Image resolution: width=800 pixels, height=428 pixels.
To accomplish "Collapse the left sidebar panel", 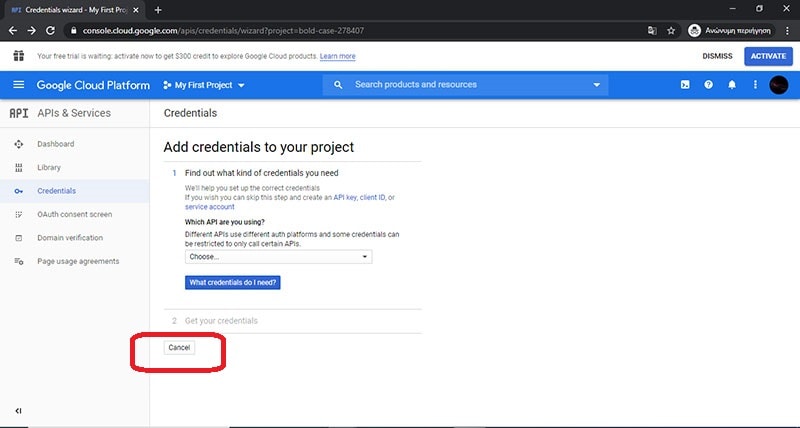I will (x=18, y=411).
